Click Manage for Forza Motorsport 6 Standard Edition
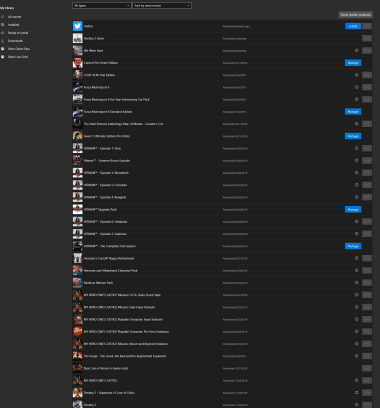380x408 pixels. tap(353, 112)
